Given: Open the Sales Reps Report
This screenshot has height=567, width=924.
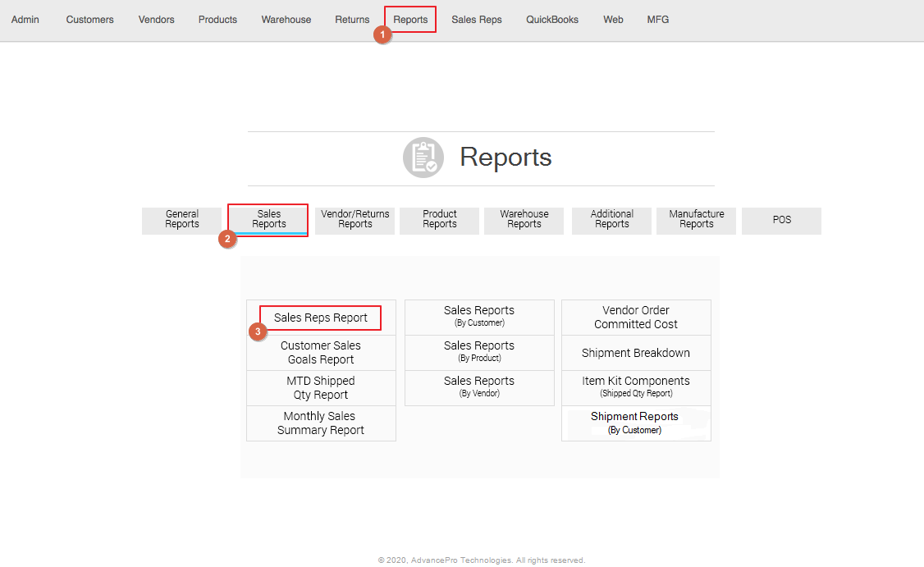Looking at the screenshot, I should click(321, 318).
